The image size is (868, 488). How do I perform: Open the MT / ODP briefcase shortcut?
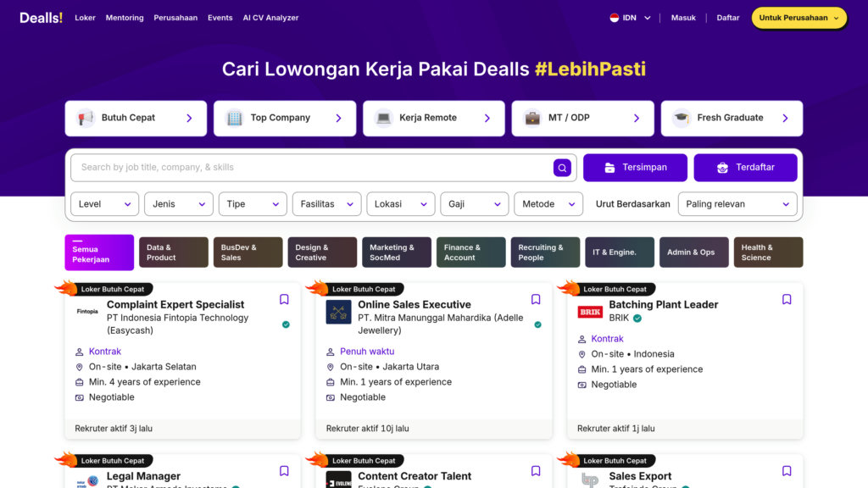tap(582, 119)
